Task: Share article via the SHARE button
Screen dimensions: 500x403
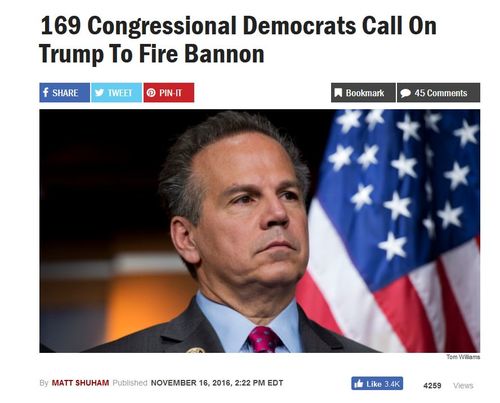Action: (64, 92)
